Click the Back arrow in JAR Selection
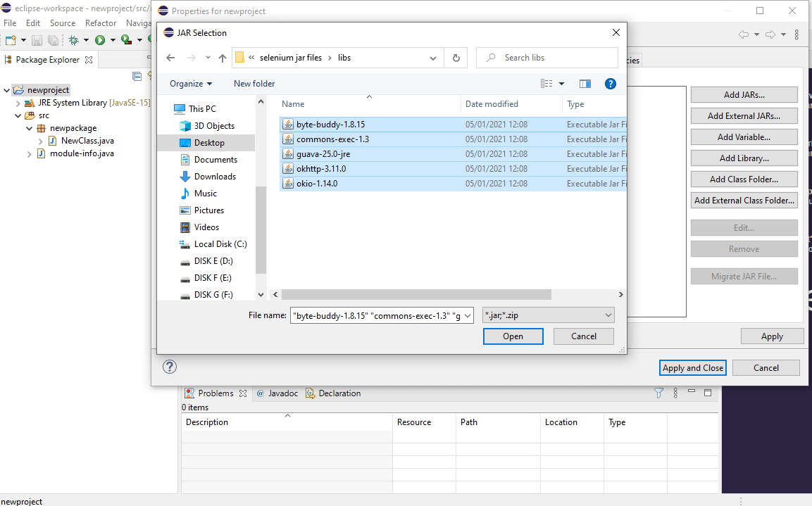The width and height of the screenshot is (812, 506). pos(170,58)
